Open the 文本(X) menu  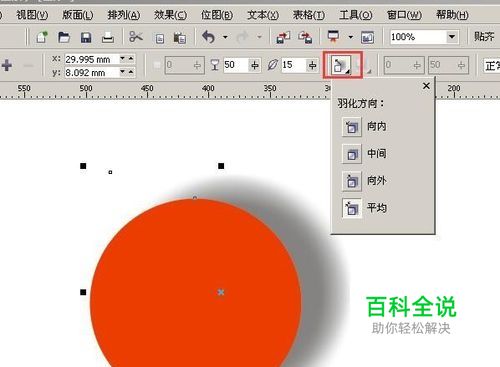click(x=263, y=15)
